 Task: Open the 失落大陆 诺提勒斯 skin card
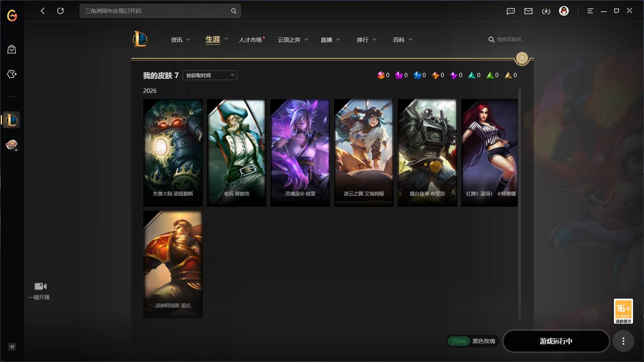click(173, 153)
